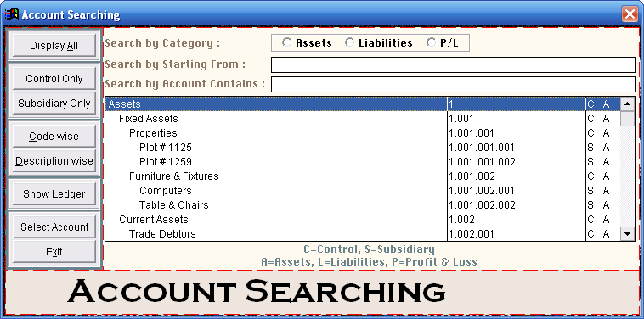Select the Furniture & Fixtures row
Screen dimensions: 644x319
(362, 176)
